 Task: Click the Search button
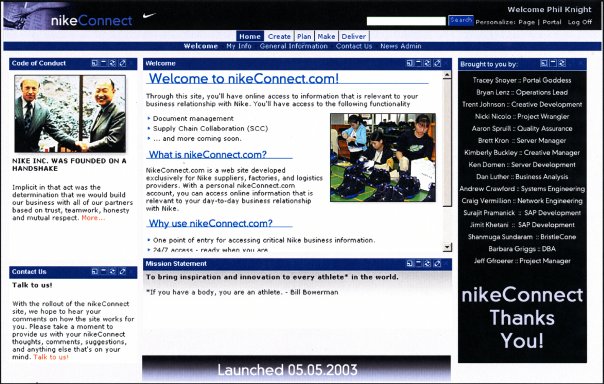tap(461, 20)
